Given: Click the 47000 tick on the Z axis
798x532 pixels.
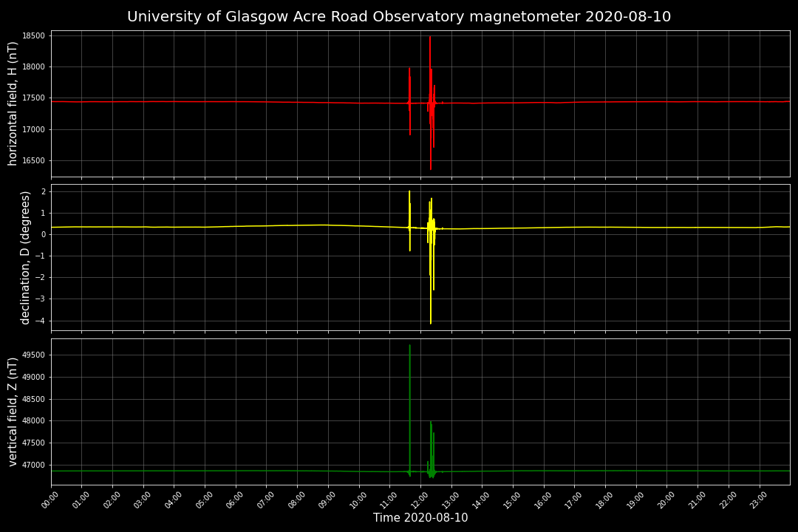Looking at the screenshot, I should [34, 465].
